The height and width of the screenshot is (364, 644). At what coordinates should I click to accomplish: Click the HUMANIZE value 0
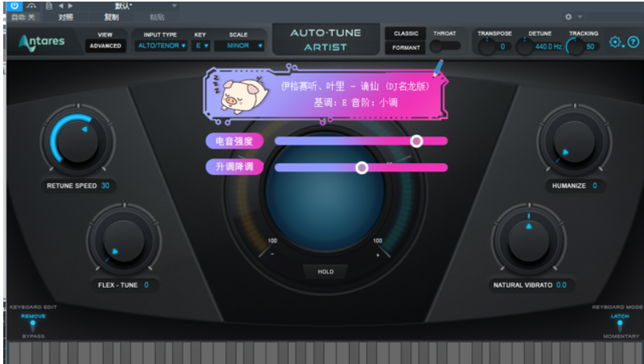tap(595, 186)
